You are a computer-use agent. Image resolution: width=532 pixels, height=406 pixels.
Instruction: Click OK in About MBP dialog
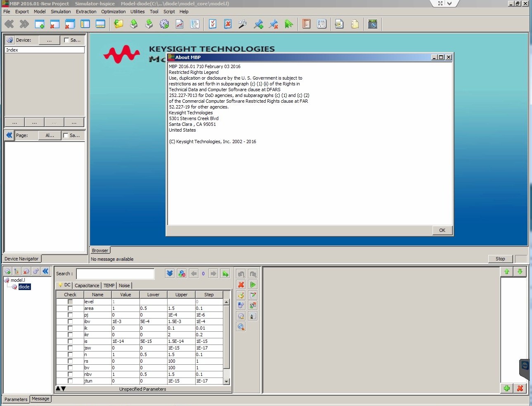point(442,230)
